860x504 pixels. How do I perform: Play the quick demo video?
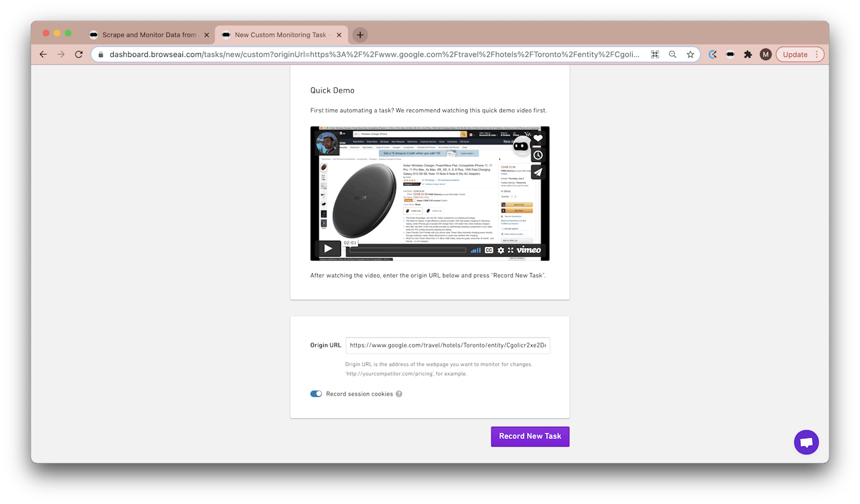point(328,249)
